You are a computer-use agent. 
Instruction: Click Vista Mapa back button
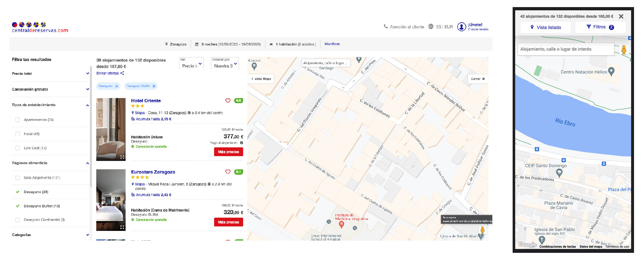tap(261, 79)
